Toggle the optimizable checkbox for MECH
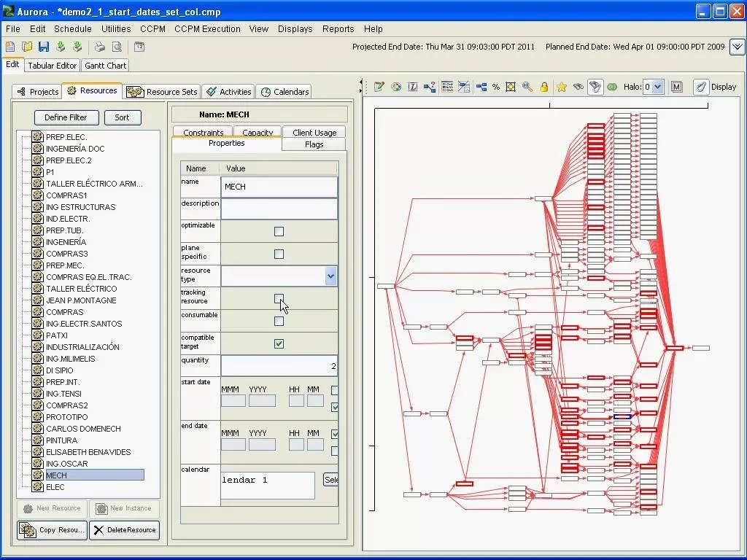The width and height of the screenshot is (747, 560). coord(279,231)
